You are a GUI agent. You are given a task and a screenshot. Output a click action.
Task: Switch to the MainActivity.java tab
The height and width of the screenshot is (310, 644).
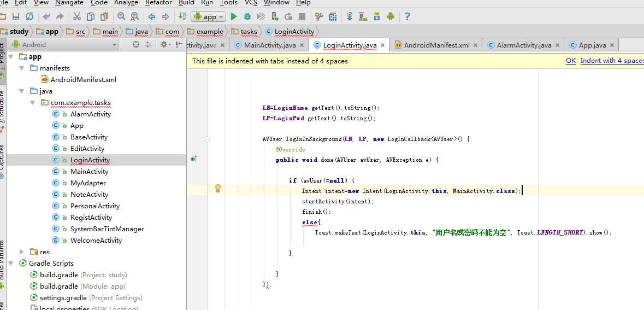click(x=269, y=45)
